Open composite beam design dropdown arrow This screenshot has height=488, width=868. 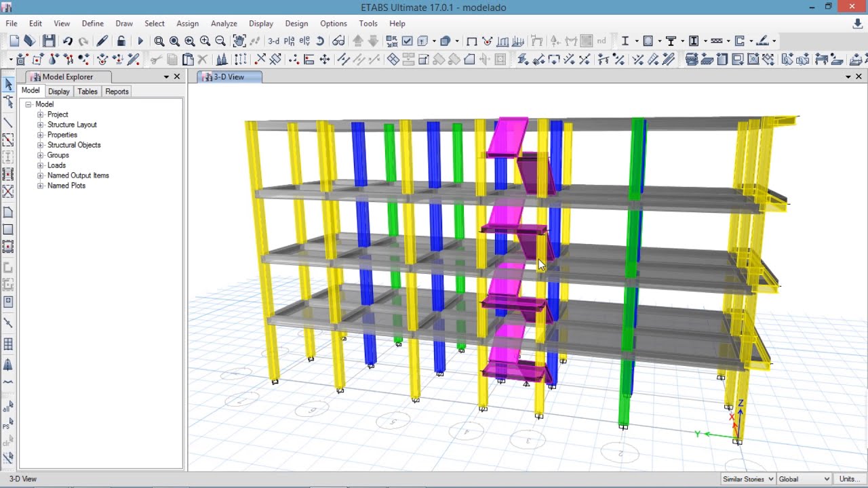pos(682,41)
